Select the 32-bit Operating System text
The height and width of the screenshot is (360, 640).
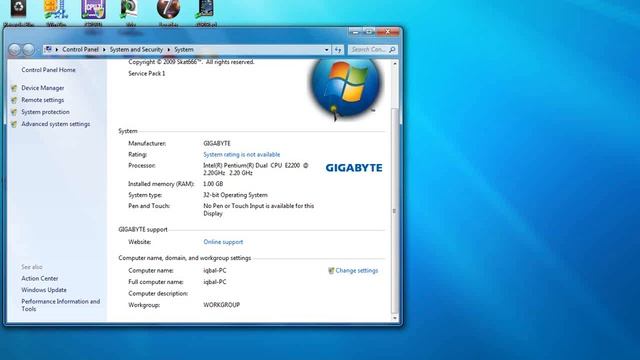(236, 195)
